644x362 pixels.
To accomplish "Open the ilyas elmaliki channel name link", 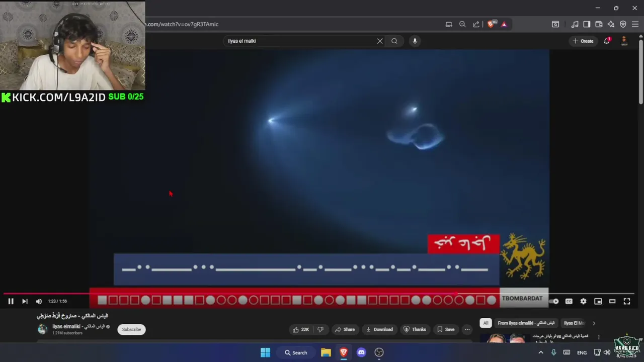I will pos(78,326).
